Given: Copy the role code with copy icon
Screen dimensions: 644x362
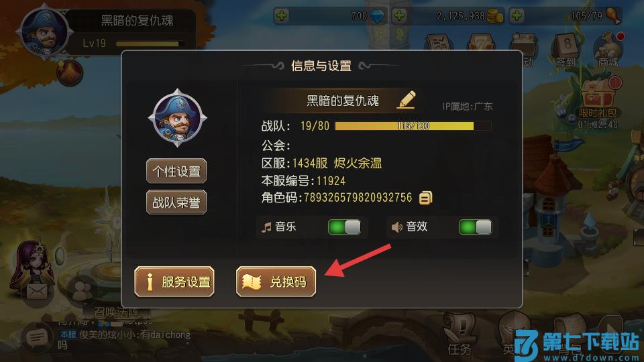Looking at the screenshot, I should [425, 198].
